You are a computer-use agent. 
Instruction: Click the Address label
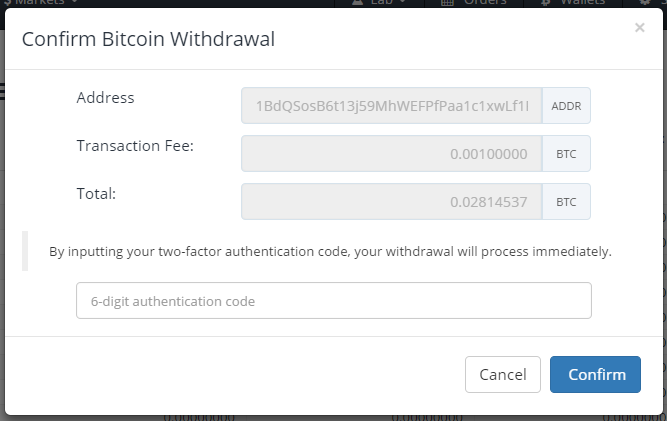point(105,98)
